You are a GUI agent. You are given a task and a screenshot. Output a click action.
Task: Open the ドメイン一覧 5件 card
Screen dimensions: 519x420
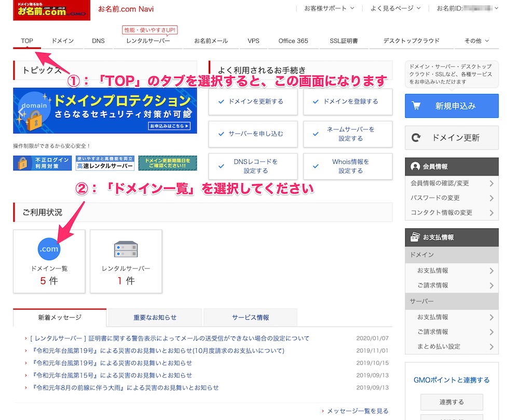[49, 262]
